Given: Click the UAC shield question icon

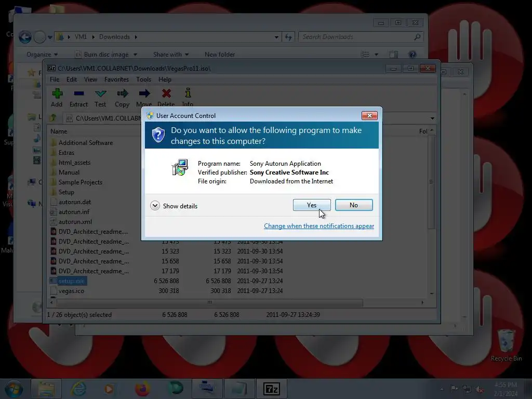Looking at the screenshot, I should [x=158, y=135].
